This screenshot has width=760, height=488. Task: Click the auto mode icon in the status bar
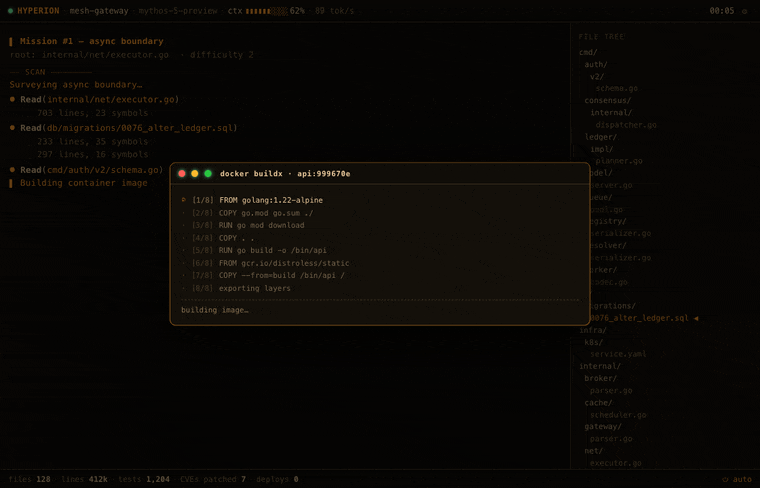(x=725, y=479)
